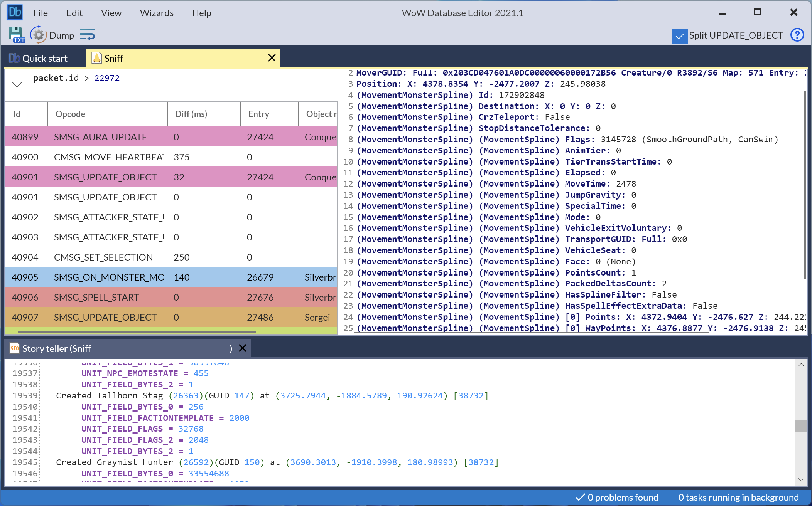
Task: Uncheck the Split UPDATE_OBJECT checkbox
Action: coord(680,36)
